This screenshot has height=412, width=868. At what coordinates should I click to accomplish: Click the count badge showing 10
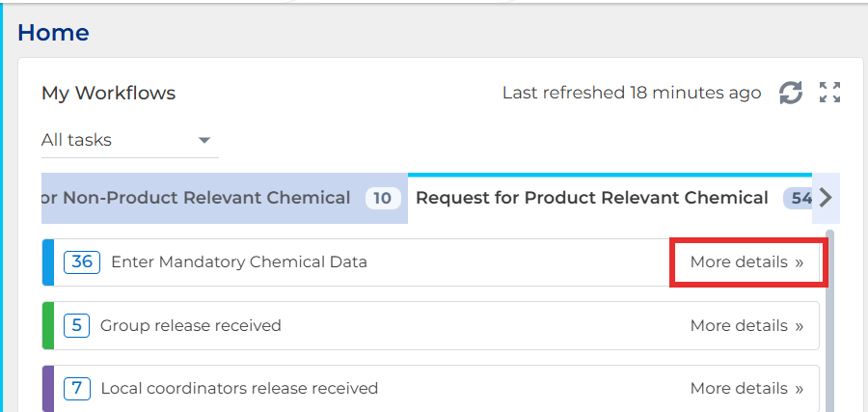383,198
